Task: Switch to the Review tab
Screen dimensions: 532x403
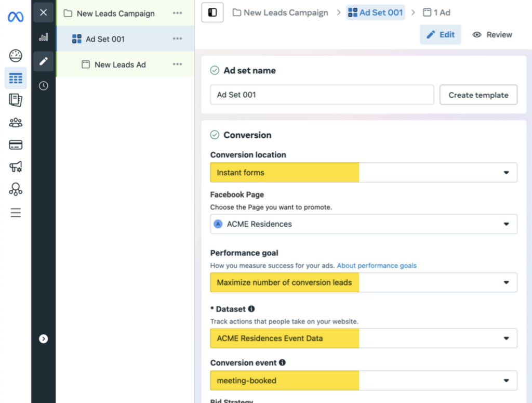Action: tap(493, 35)
